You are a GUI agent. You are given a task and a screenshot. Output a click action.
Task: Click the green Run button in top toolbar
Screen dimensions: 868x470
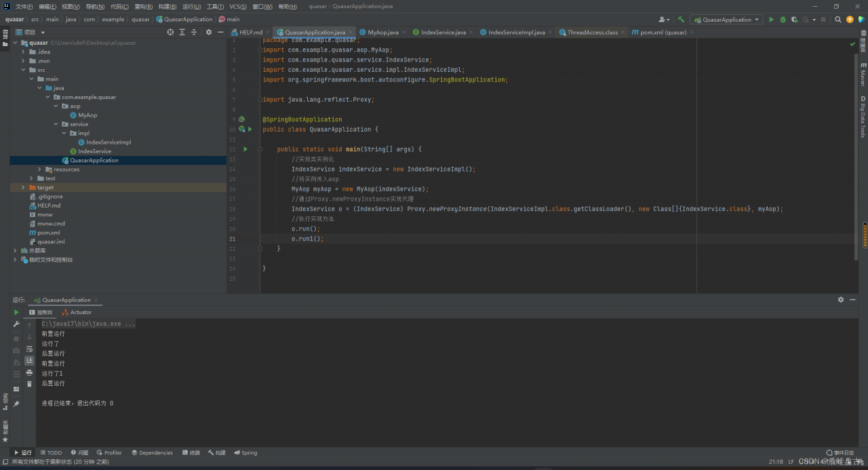771,20
